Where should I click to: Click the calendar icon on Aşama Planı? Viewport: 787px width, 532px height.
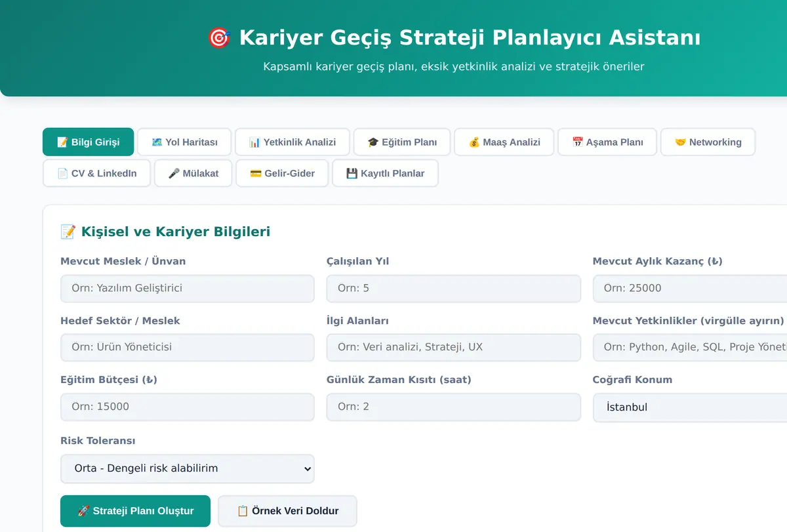click(578, 142)
